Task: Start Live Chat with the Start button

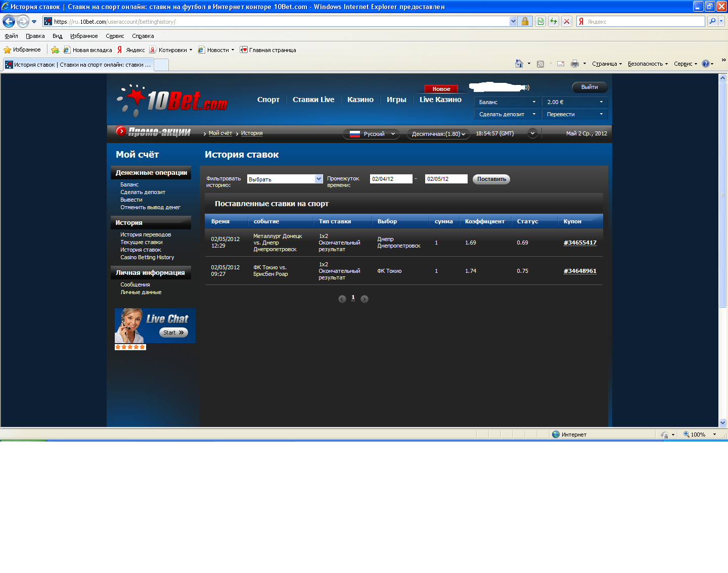Action: [x=173, y=332]
